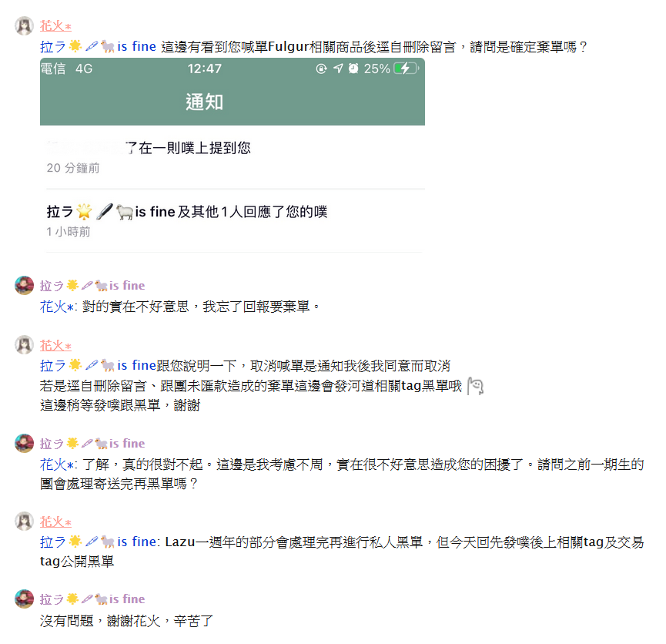Open 拉ラ is fine username on the last message

92,599
